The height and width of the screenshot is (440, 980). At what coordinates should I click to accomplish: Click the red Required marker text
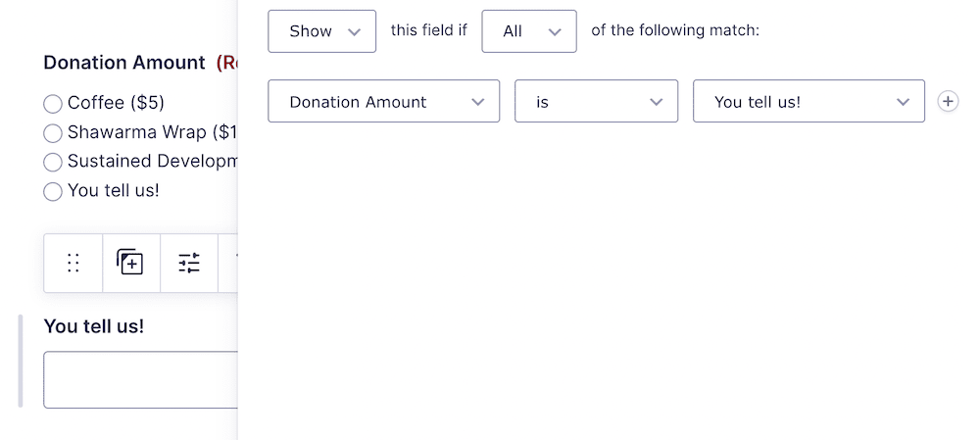[227, 63]
